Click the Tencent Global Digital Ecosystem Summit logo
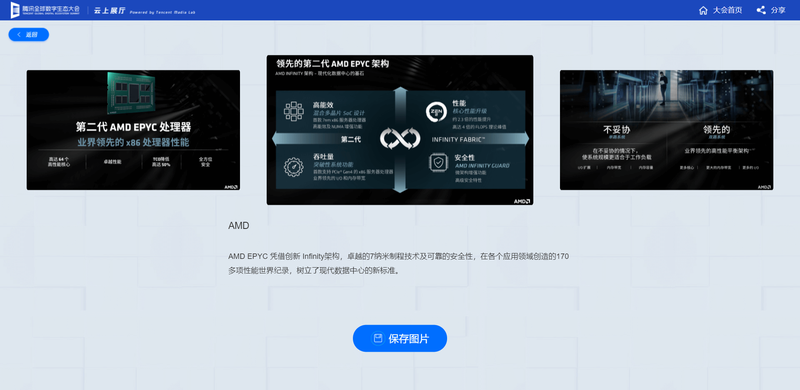This screenshot has width=800, height=390. (x=45, y=10)
